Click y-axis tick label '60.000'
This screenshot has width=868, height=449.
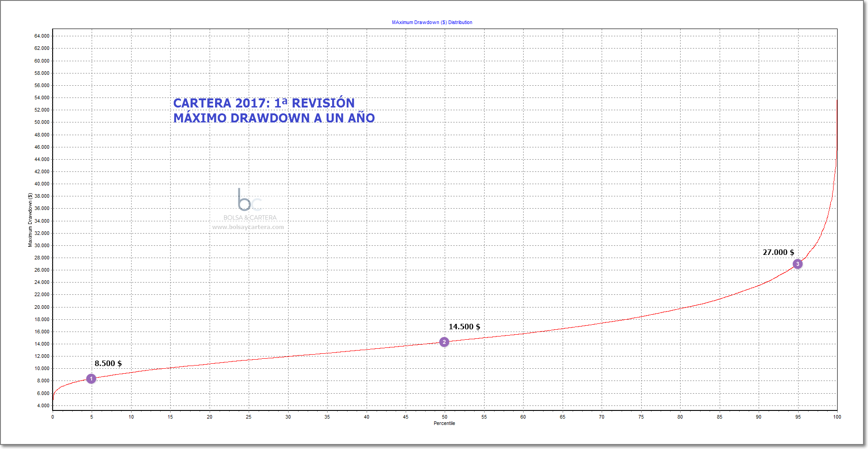[42, 61]
